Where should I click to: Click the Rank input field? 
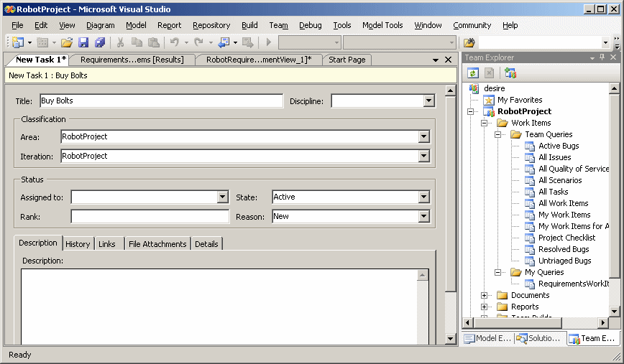point(150,216)
